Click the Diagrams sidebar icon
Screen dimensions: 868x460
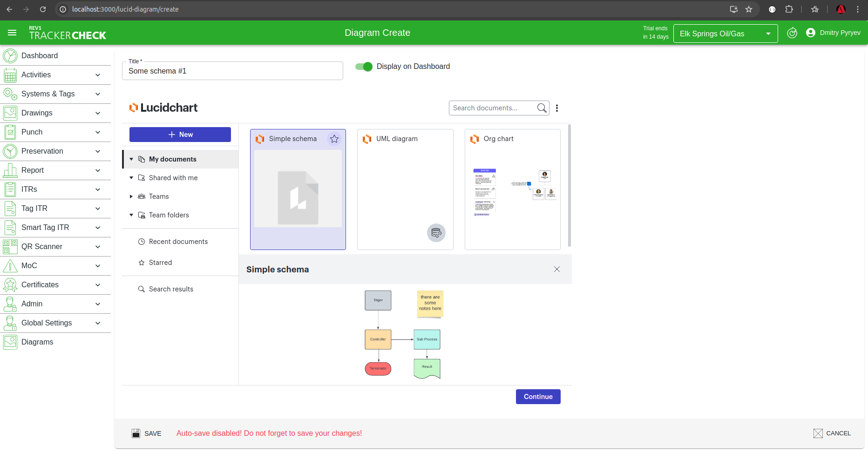tap(10, 342)
